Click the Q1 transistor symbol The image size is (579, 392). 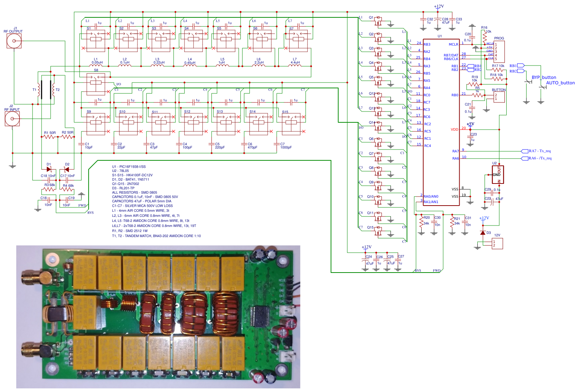[x=378, y=21]
